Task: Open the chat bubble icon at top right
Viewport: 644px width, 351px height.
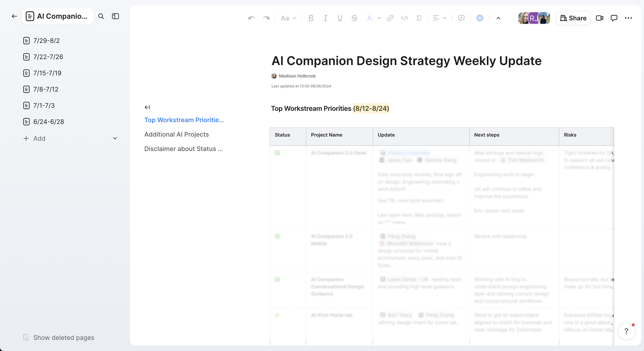Action: pos(614,18)
